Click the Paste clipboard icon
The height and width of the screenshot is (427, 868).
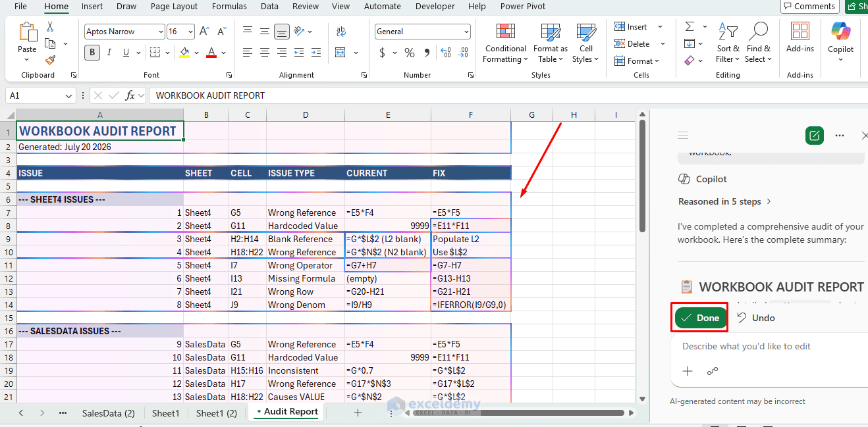pos(27,32)
